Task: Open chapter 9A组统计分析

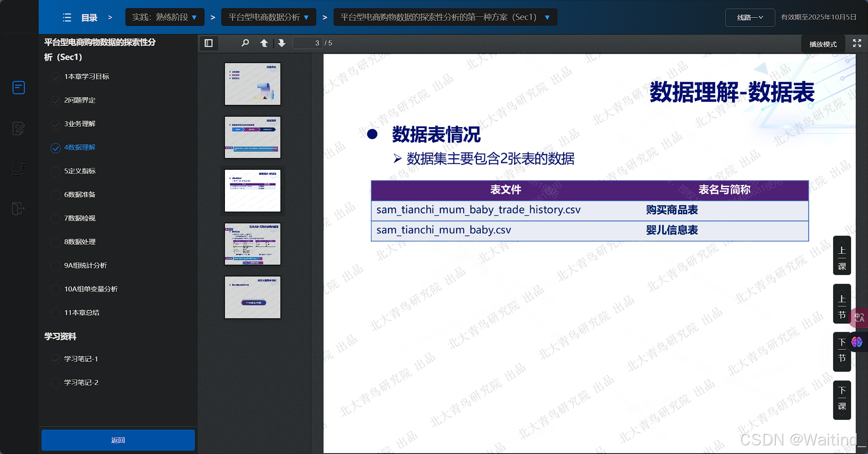Action: click(85, 266)
